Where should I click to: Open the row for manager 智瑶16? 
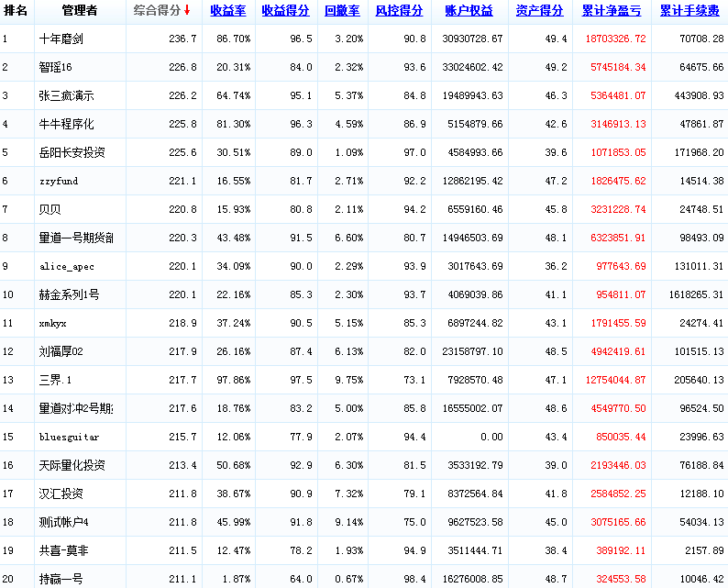click(x=57, y=68)
